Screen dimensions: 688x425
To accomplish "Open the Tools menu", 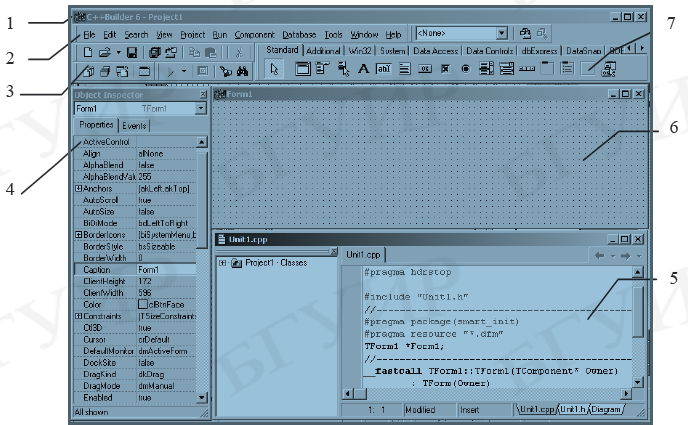I will tap(333, 35).
